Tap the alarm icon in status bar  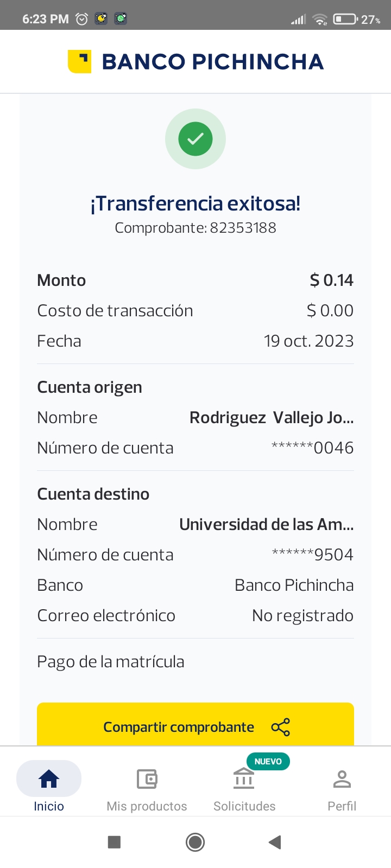click(81, 19)
